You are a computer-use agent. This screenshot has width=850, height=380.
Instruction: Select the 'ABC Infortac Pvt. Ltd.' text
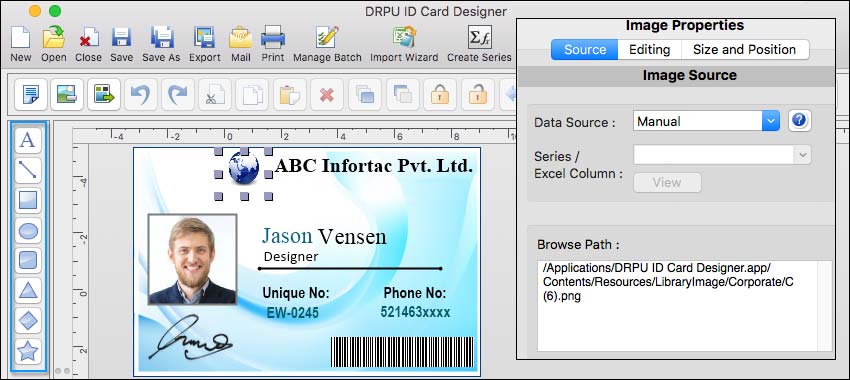point(374,165)
